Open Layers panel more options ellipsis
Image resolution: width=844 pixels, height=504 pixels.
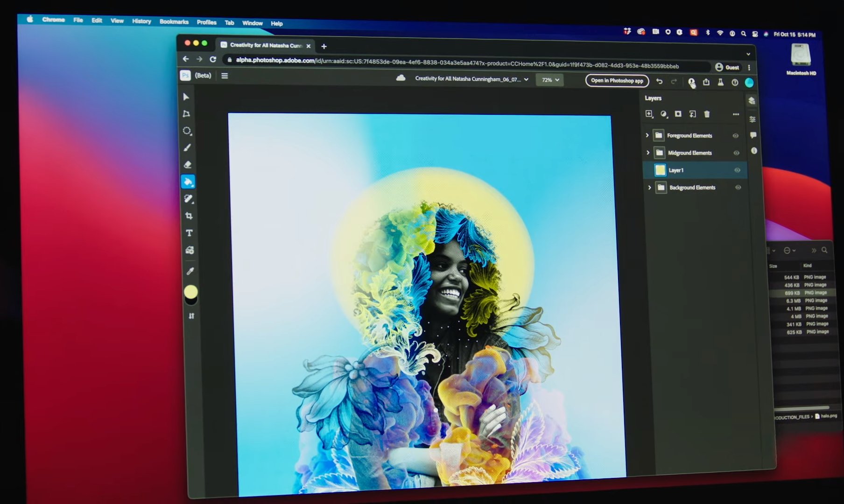point(736,114)
